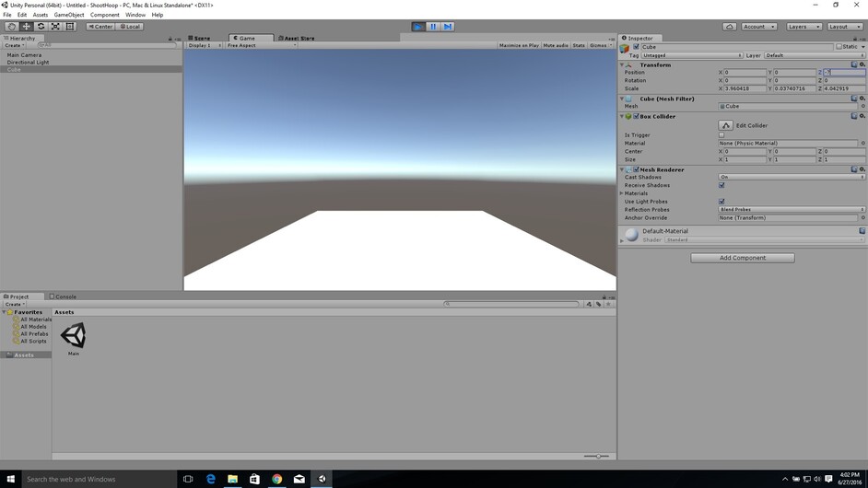
Task: Click the favorites star icon in Project search
Action: [608, 304]
